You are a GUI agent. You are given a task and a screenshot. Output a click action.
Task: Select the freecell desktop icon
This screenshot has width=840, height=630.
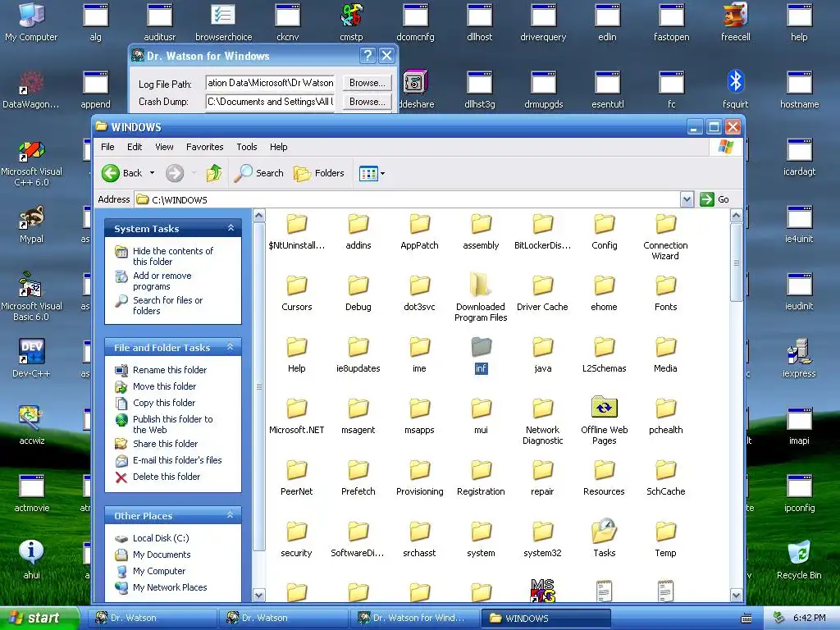(x=735, y=22)
